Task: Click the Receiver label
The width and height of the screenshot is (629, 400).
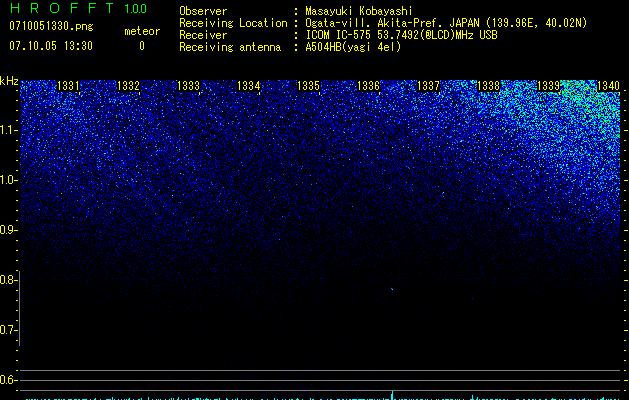Action: [203, 35]
